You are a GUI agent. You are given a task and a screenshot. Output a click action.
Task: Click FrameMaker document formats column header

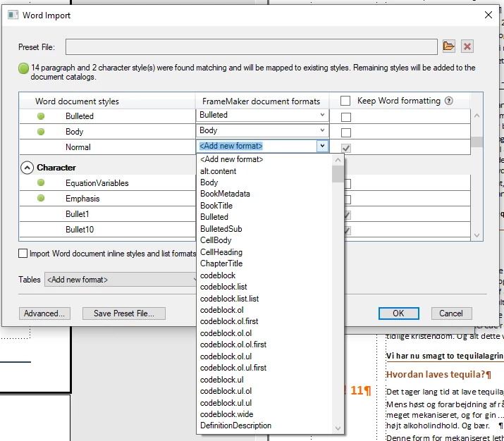click(x=262, y=101)
